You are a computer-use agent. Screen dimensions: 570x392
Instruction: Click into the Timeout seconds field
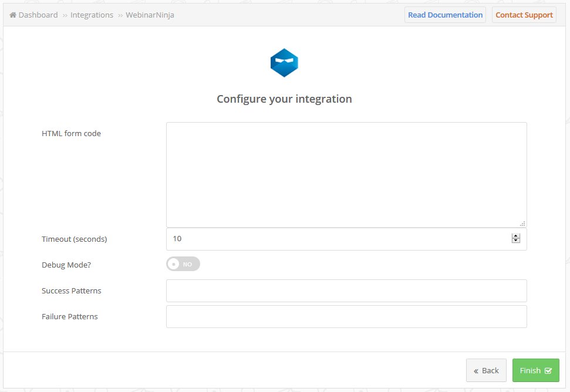(338, 239)
